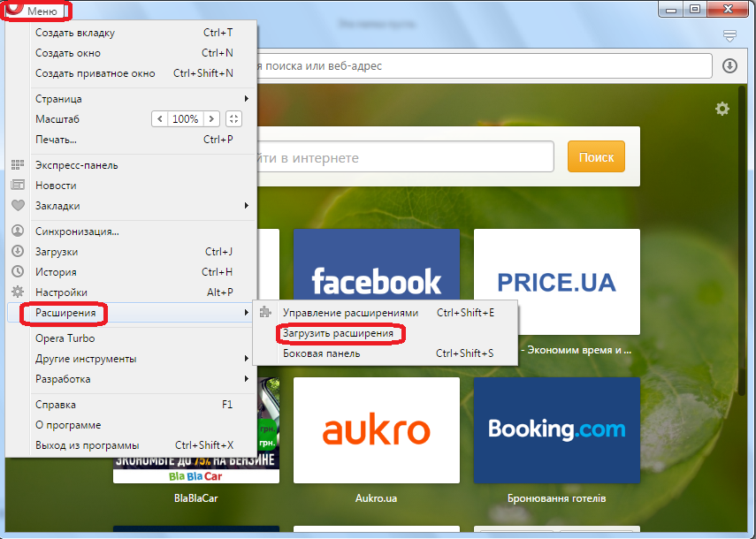Toggle Opera Turbo mode
This screenshot has width=756, height=539.
[x=65, y=338]
